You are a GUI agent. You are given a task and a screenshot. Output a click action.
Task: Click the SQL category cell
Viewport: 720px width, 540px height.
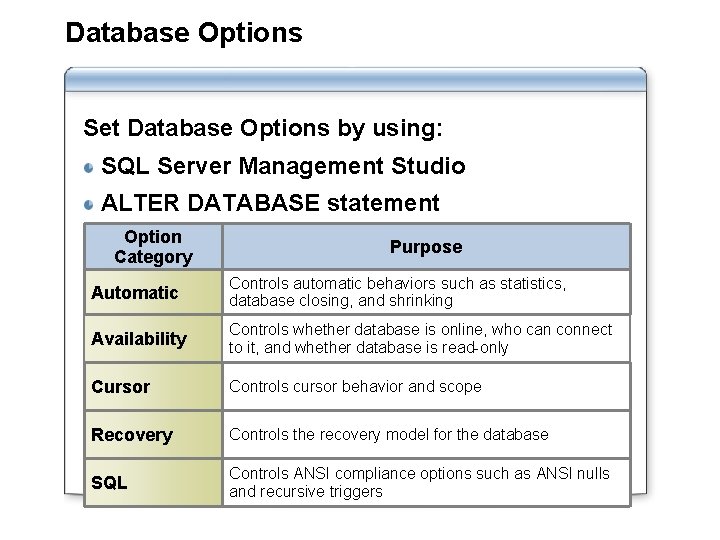point(152,483)
